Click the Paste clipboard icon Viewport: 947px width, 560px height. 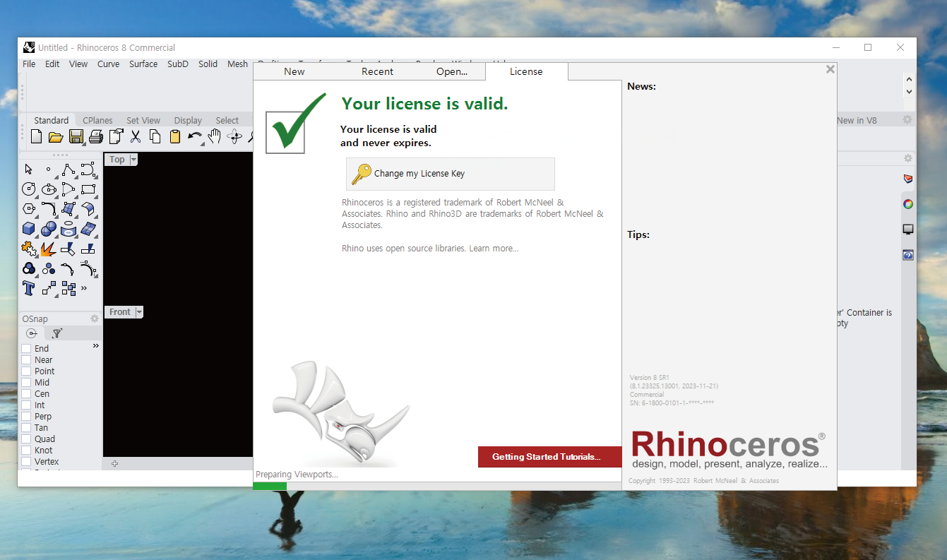click(174, 137)
